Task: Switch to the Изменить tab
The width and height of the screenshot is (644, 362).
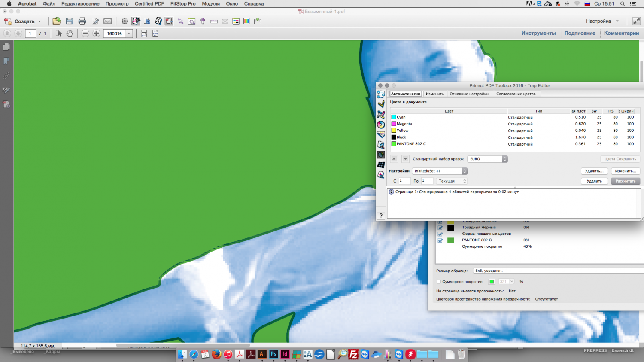Action: point(434,94)
